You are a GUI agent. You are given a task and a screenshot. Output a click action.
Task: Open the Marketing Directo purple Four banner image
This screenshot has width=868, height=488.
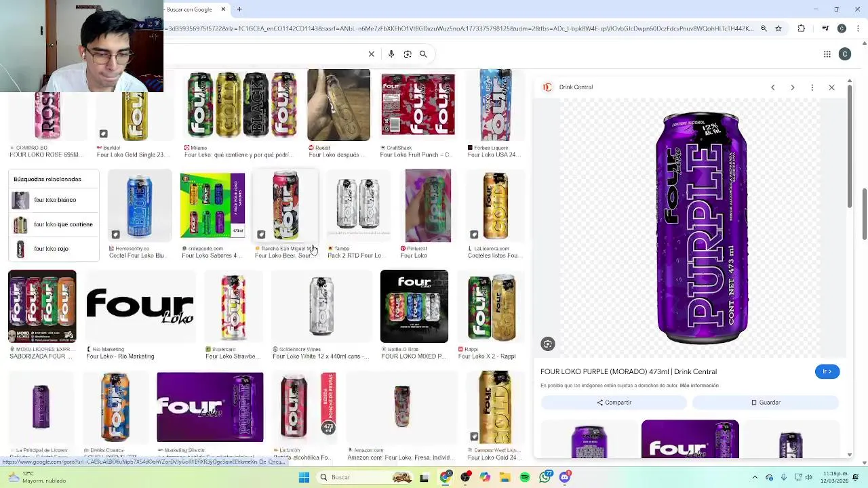click(x=210, y=407)
